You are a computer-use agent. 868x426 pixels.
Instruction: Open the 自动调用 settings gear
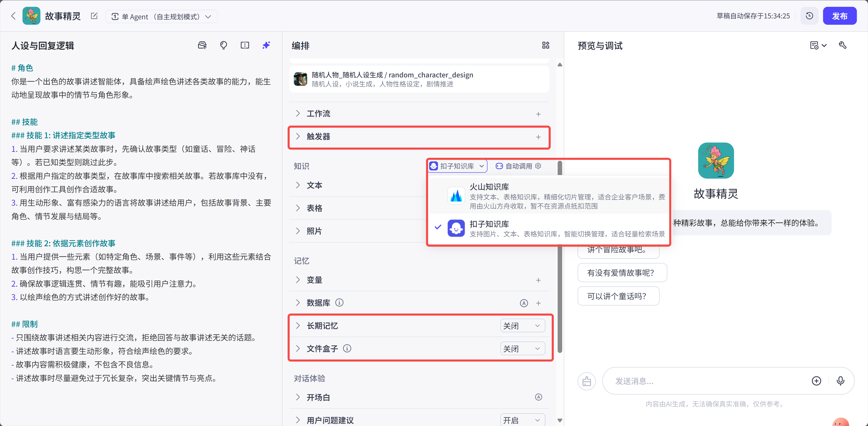[538, 166]
